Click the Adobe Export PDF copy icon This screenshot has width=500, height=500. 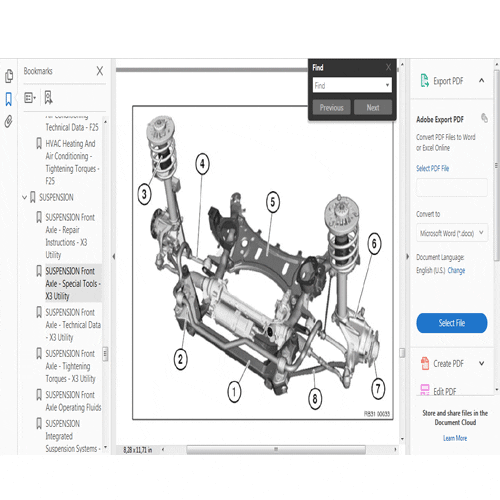484,118
